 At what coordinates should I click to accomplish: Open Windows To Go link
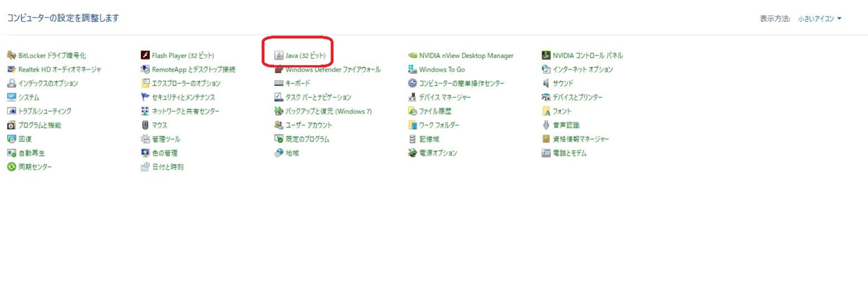(x=436, y=69)
